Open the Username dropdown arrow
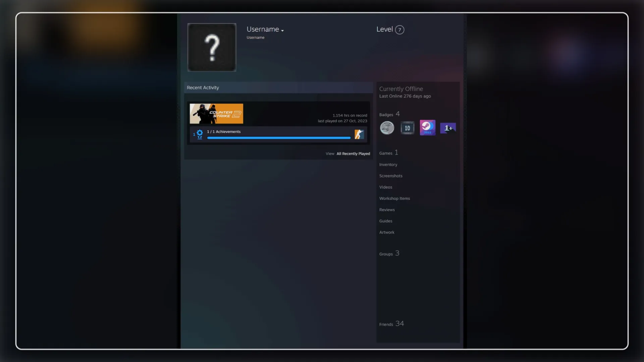This screenshot has height=362, width=644. pyautogui.click(x=282, y=31)
